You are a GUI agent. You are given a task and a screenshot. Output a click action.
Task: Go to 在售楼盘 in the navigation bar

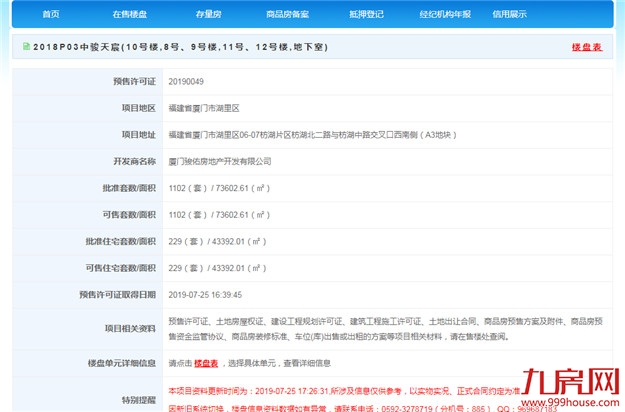130,14
